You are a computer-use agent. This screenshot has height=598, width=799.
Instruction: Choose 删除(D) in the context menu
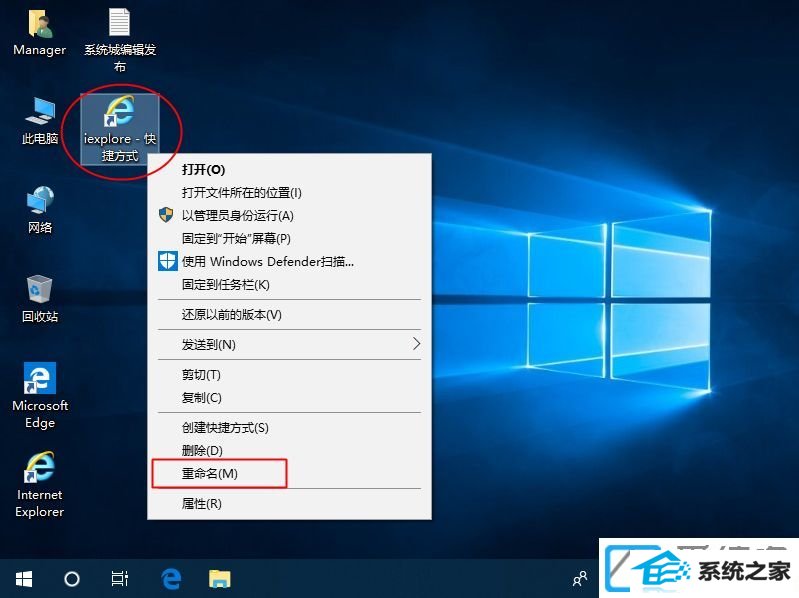click(289, 451)
